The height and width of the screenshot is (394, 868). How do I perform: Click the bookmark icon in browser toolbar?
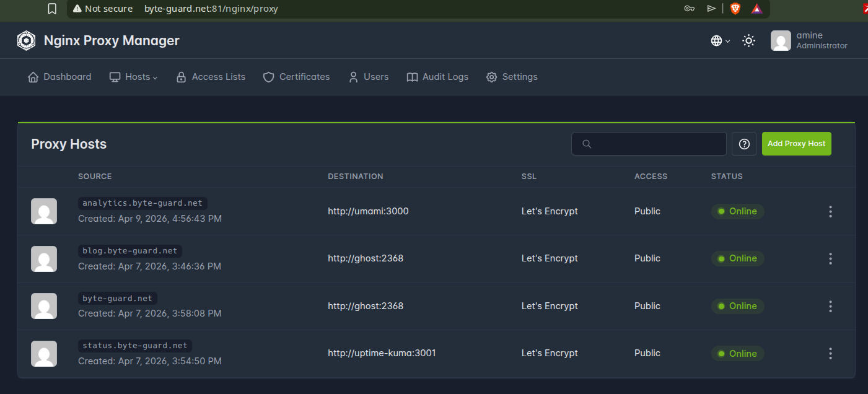[51, 9]
